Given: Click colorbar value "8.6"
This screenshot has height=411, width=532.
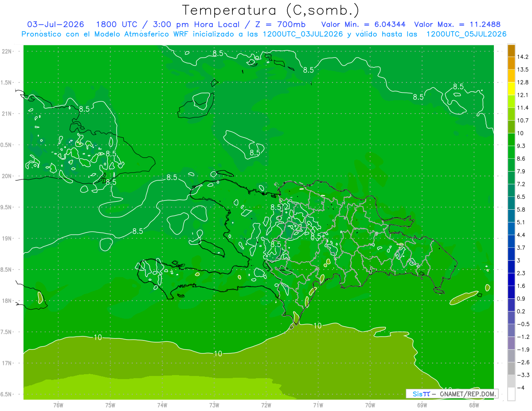Looking at the screenshot, I should 521,159.
